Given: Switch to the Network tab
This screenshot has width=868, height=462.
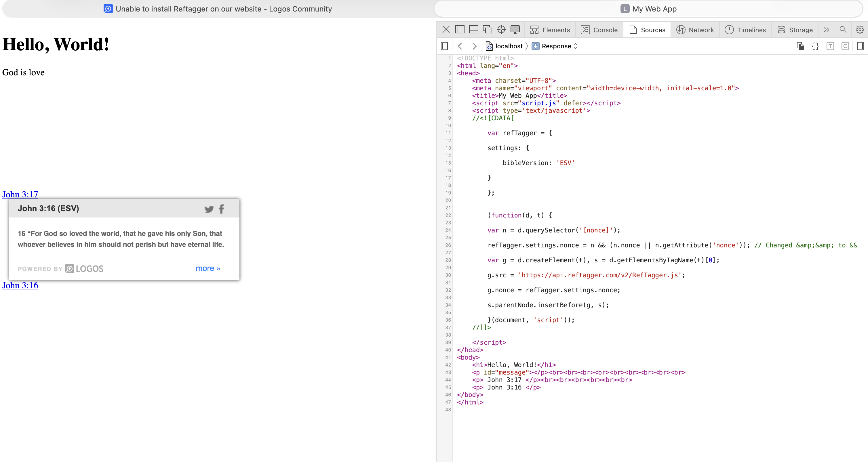Looking at the screenshot, I should coord(695,30).
